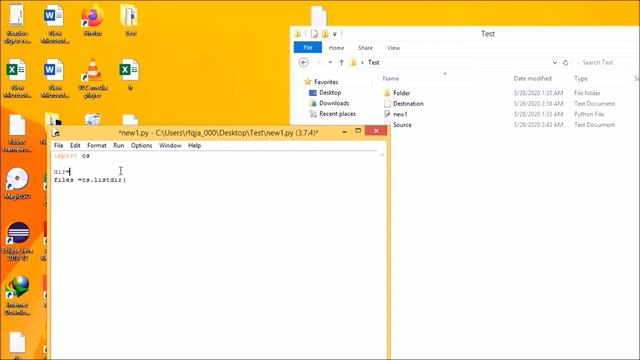Select the Word document icon in the second row
The image size is (640, 360).
(54, 78)
